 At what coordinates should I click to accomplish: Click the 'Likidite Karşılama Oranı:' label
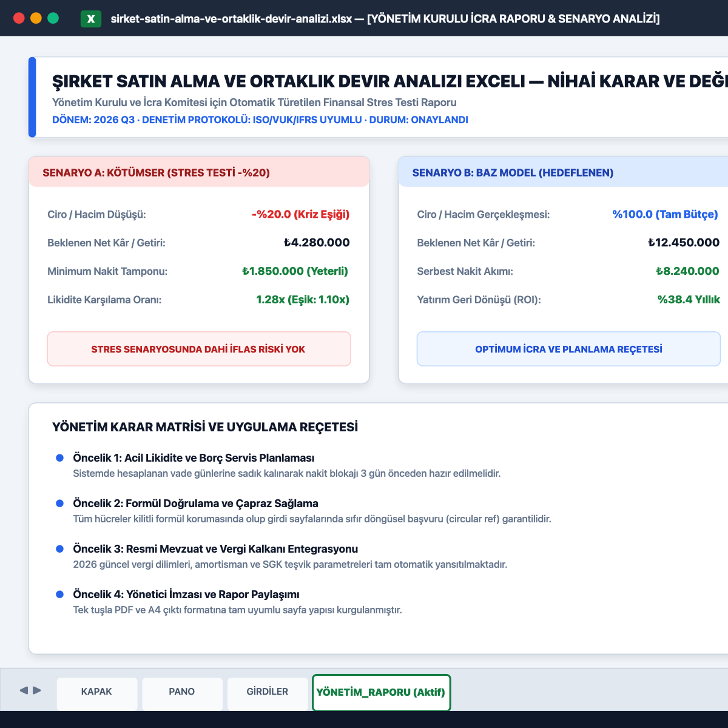coord(104,300)
